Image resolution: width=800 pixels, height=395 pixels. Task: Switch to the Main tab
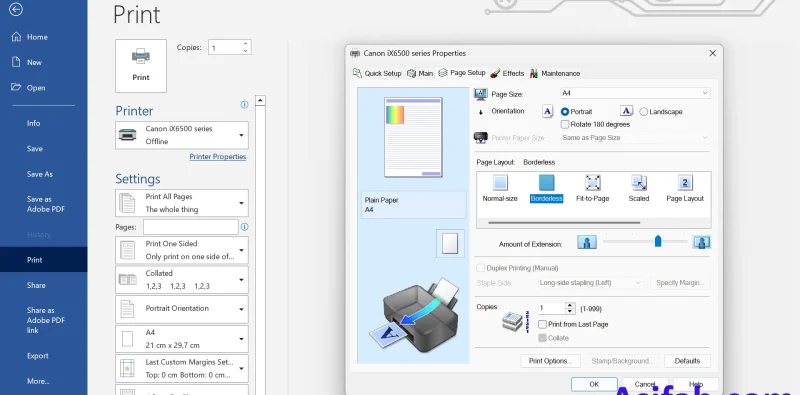pos(420,73)
